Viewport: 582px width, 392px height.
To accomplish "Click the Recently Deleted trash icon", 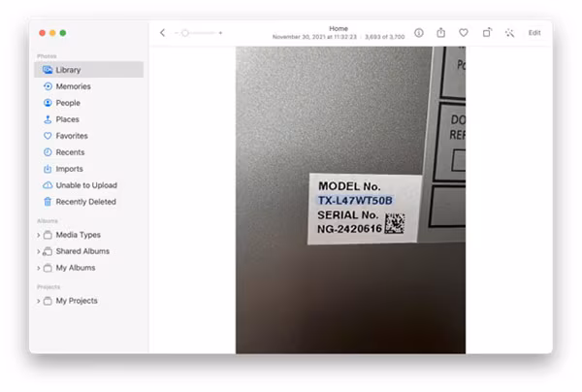I will (x=48, y=202).
